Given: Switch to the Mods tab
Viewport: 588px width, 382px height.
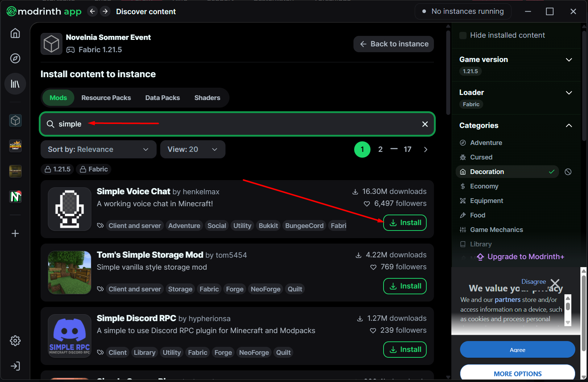Looking at the screenshot, I should tap(58, 98).
